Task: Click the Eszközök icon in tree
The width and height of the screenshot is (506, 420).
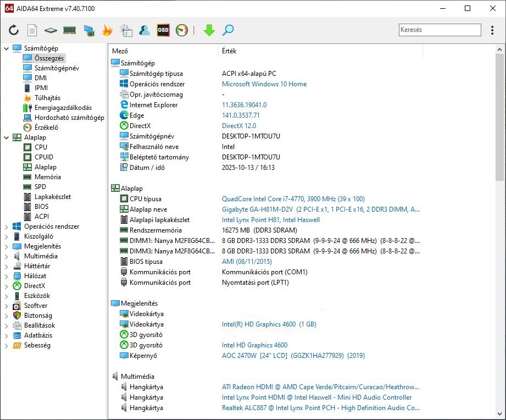Action: (17, 296)
